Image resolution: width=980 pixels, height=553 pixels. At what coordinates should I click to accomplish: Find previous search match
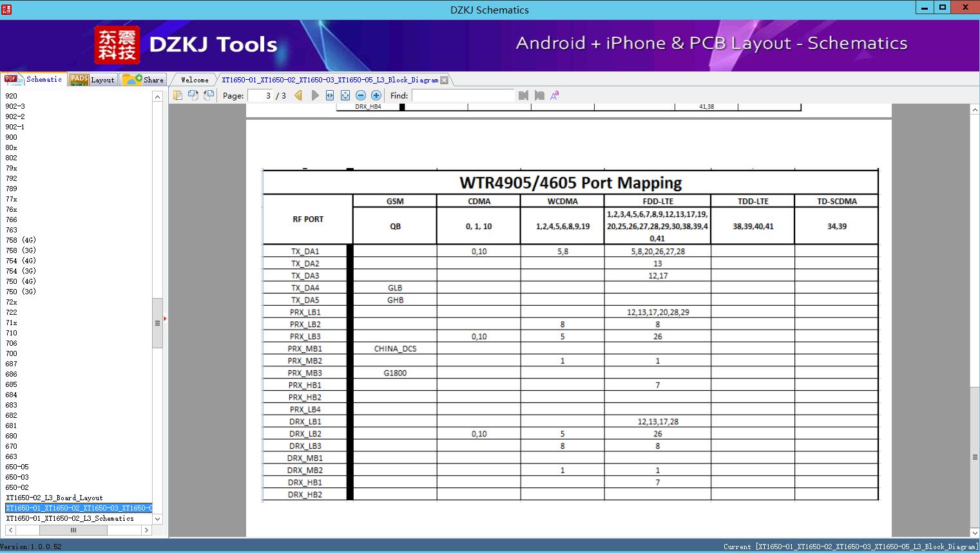tap(523, 95)
